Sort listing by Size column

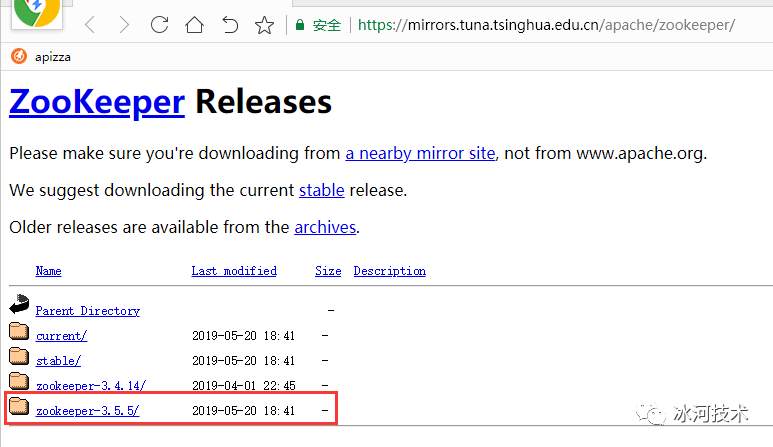pyautogui.click(x=328, y=271)
